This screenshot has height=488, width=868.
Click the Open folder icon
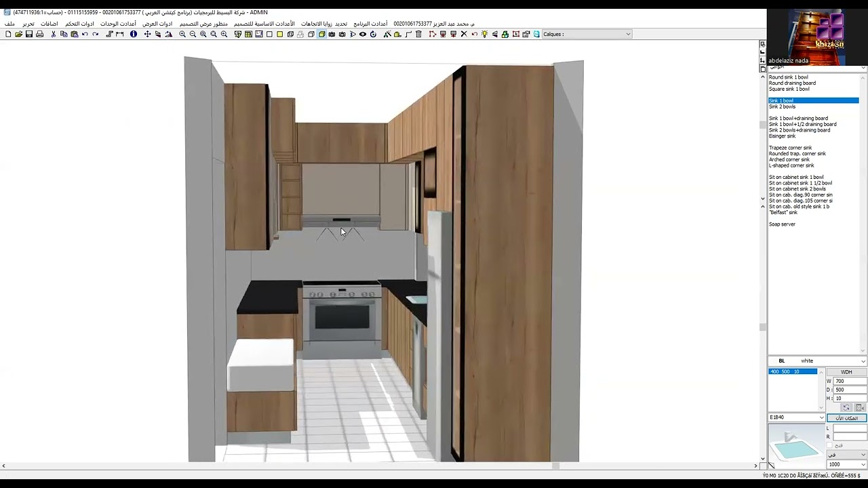tap(18, 34)
